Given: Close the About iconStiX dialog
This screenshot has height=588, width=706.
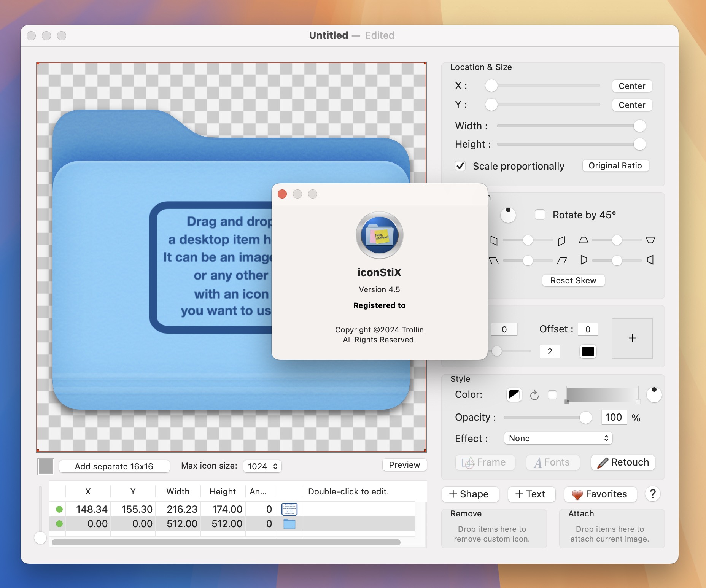Looking at the screenshot, I should pyautogui.click(x=282, y=194).
